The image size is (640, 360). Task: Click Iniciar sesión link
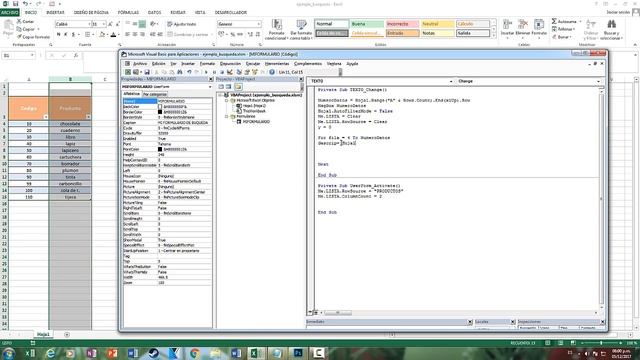[x=618, y=12]
